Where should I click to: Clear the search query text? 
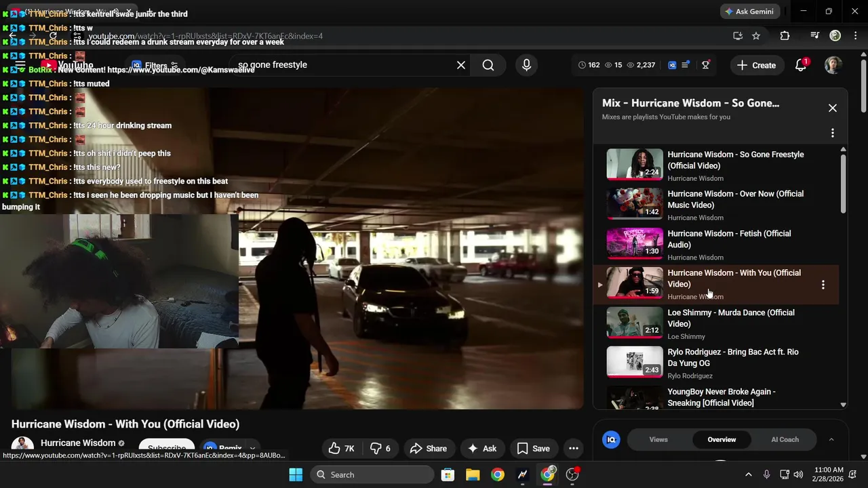pos(461,65)
